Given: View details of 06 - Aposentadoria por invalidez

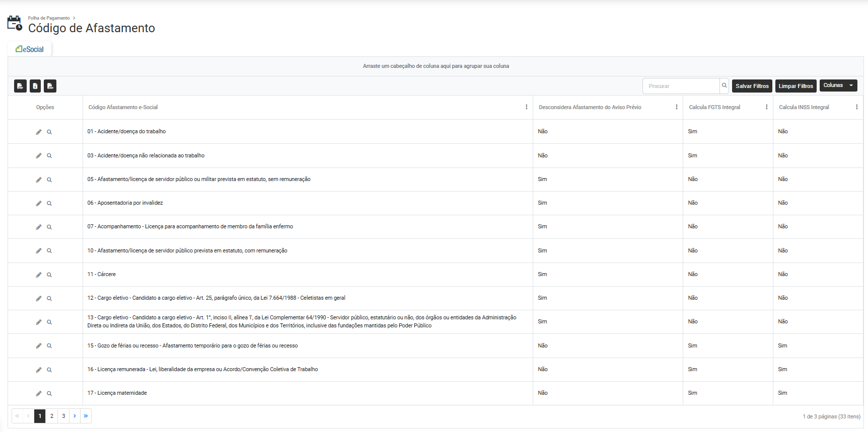Looking at the screenshot, I should 49,204.
